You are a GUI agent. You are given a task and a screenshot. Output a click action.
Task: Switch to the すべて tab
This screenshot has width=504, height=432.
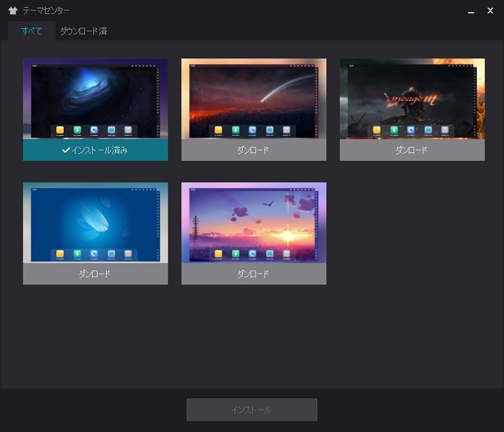[32, 31]
